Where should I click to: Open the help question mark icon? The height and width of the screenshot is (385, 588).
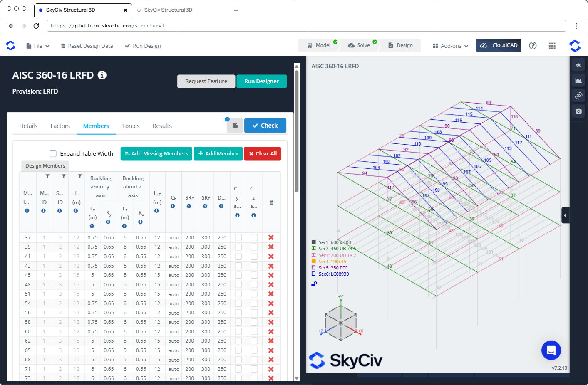pyautogui.click(x=533, y=46)
